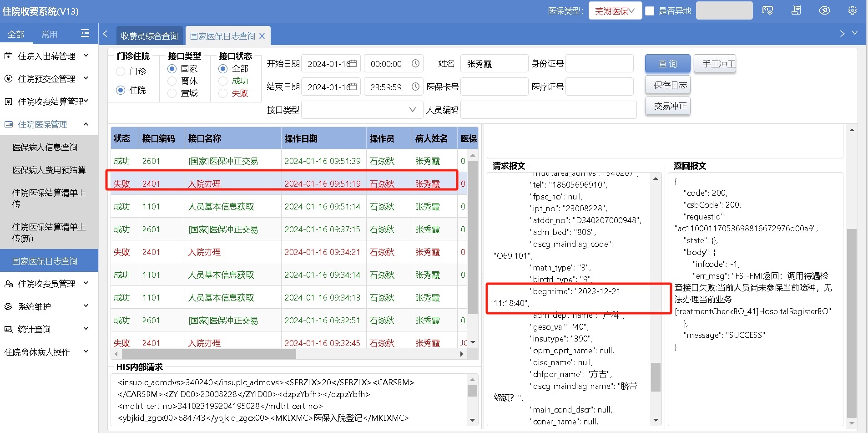
Task: Expand the 住院入出转管理 chevron
Action: (86, 56)
